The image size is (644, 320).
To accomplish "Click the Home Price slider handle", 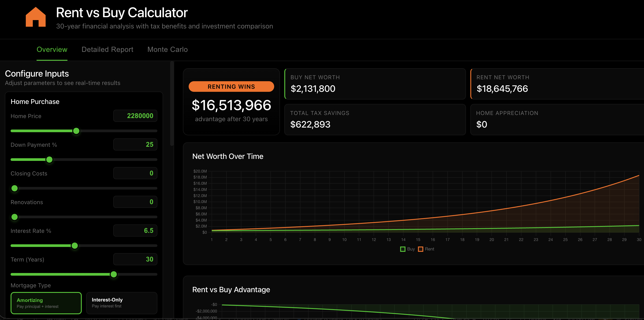I will (76, 131).
